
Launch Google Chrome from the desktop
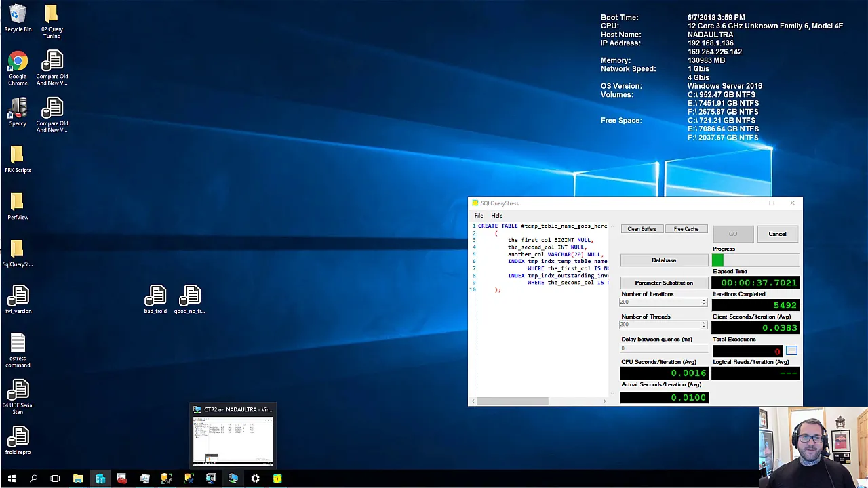(18, 68)
